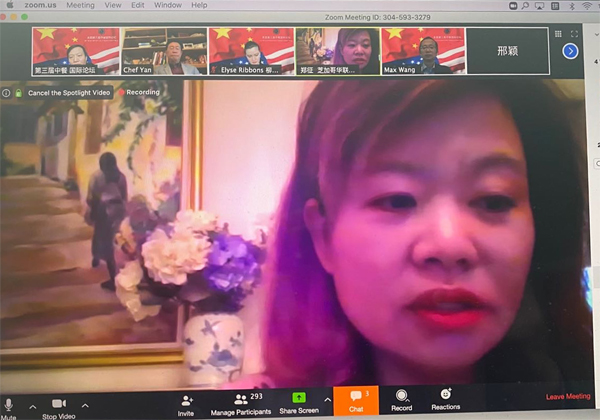
Task: Select the Chef Yan participant thumbnail
Action: click(164, 51)
